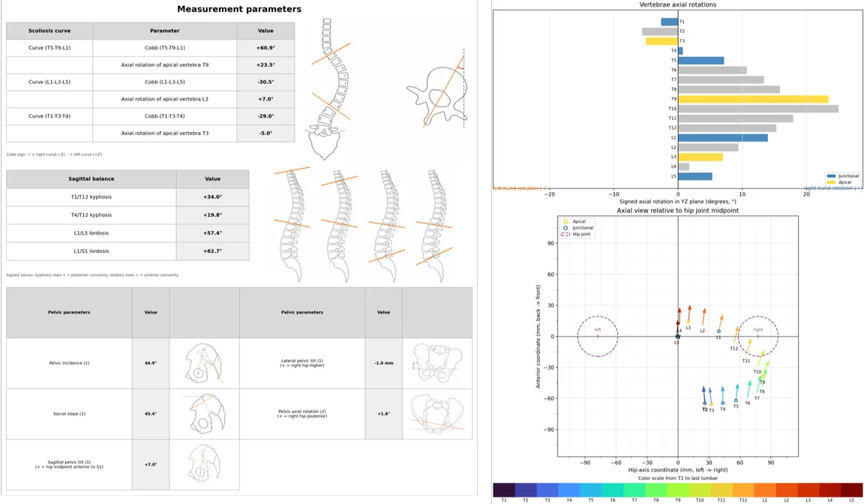Click the yellow T3 bar in the rotations chart
Screen dimensions: 864x504
coord(661,41)
